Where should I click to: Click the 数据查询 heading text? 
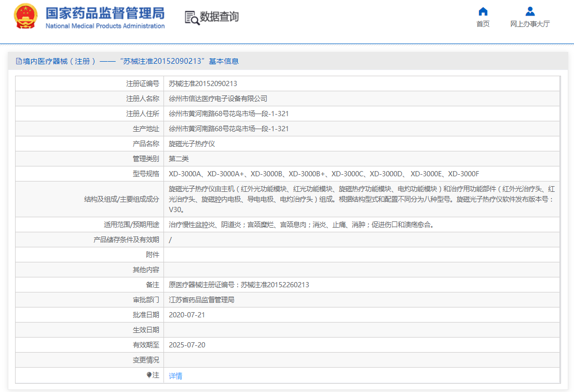pos(220,17)
